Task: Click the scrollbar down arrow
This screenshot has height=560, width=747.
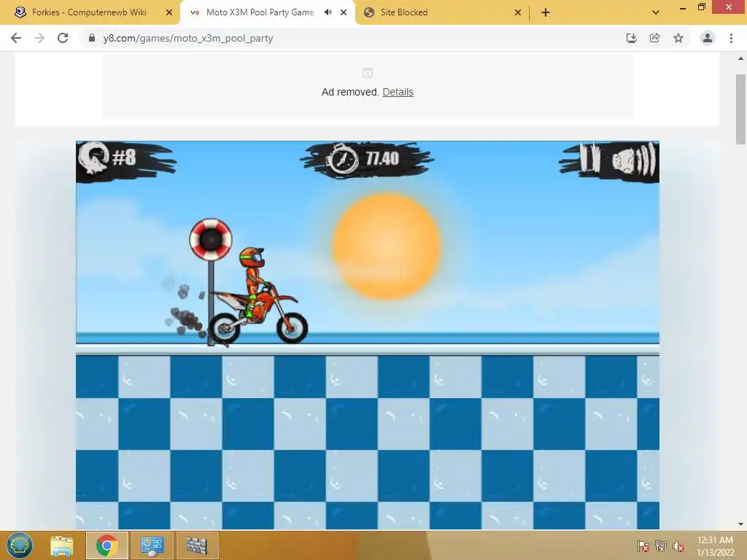Action: tap(741, 524)
